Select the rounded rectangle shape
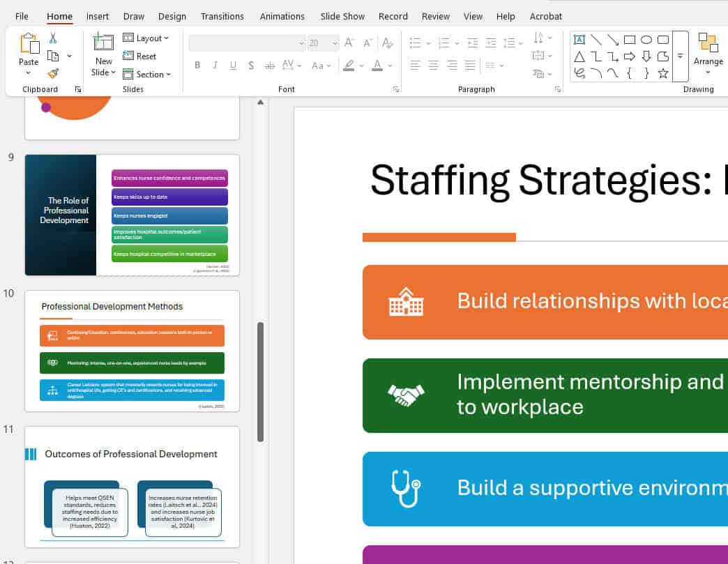The width and height of the screenshot is (728, 564). tap(663, 40)
